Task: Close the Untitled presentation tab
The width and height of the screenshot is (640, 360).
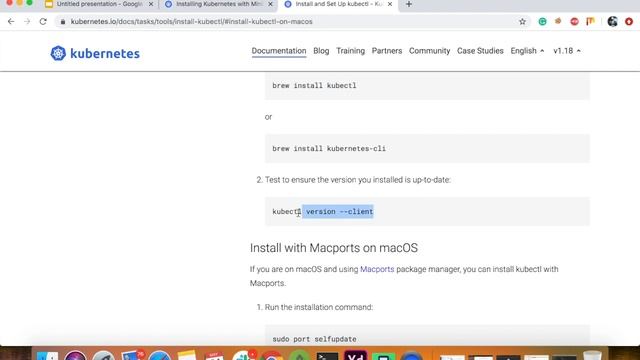Action: click(151, 4)
